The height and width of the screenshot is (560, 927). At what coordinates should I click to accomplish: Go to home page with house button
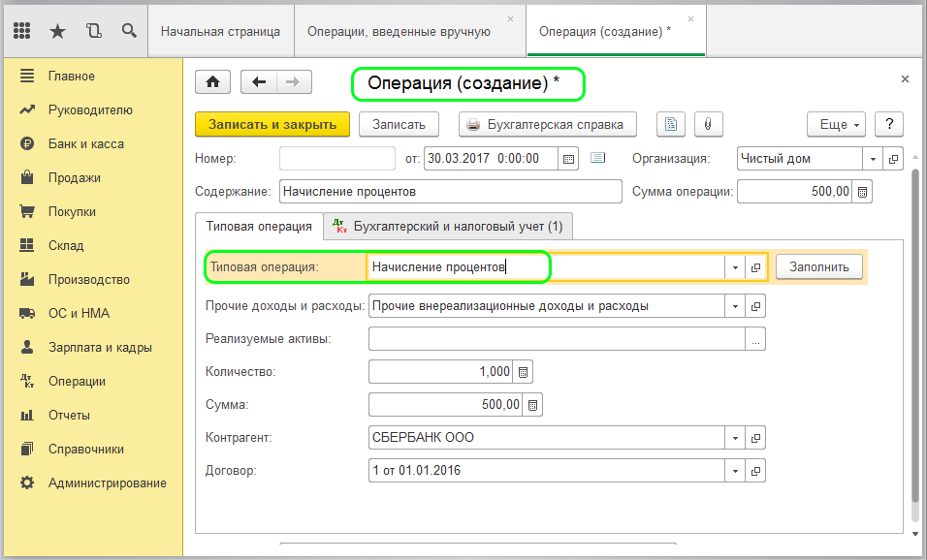click(x=212, y=82)
